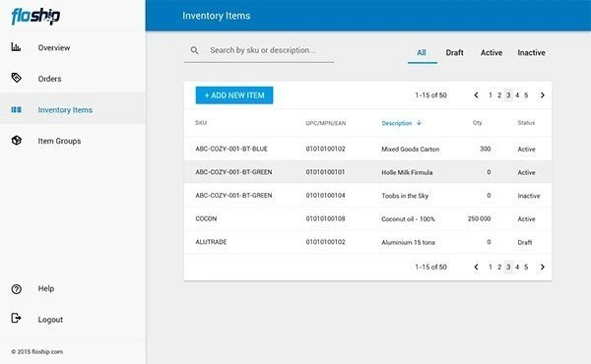Sort by the Status column header
Screen dimensions: 591x364
(526, 123)
